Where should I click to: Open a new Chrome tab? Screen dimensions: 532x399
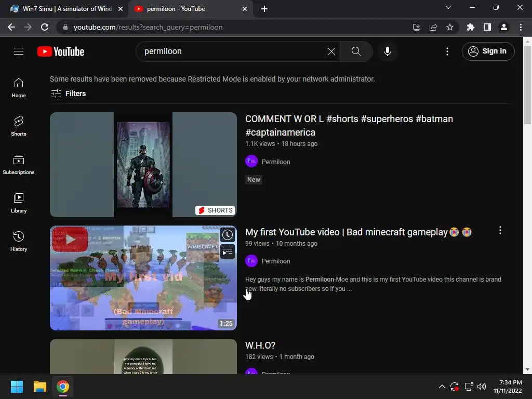coord(264,9)
